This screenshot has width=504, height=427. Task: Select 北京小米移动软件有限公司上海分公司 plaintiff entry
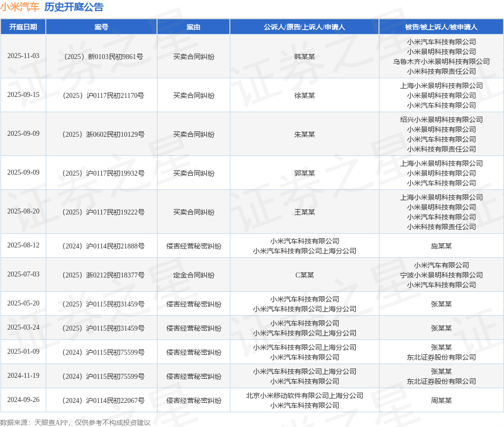click(305, 396)
